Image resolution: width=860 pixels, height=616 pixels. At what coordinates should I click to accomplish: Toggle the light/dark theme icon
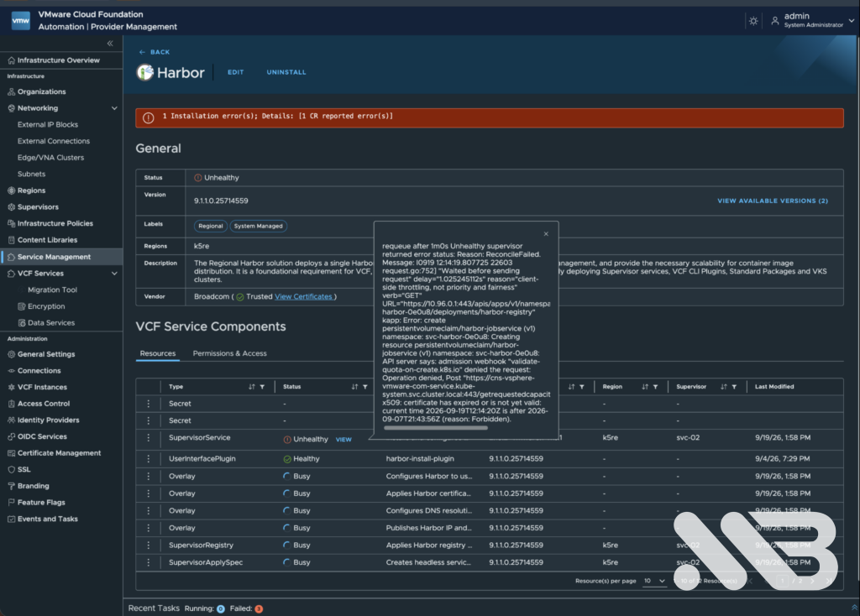click(753, 21)
